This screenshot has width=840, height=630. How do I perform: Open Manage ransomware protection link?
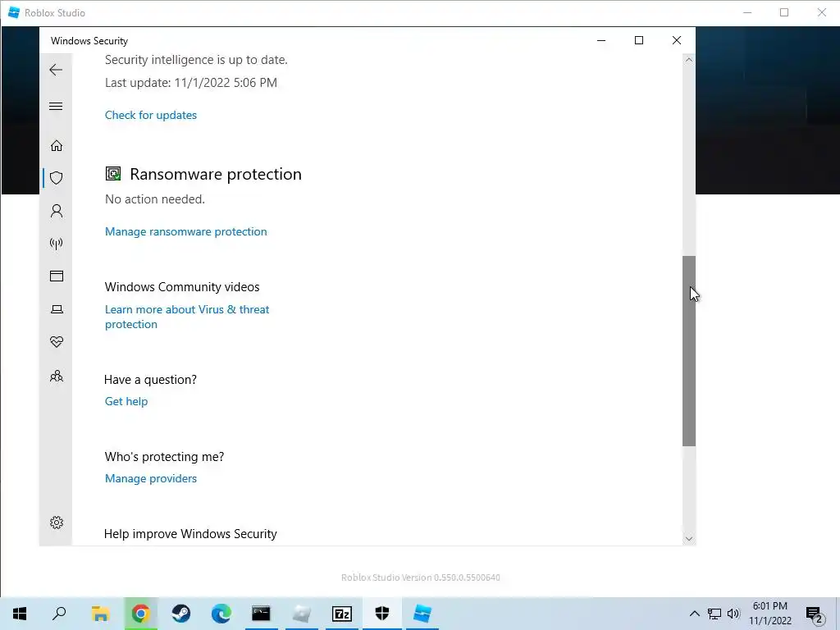point(186,231)
